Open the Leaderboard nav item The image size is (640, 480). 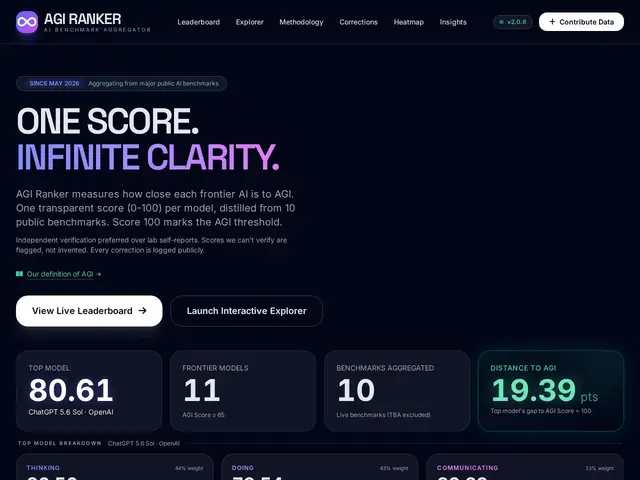(198, 22)
